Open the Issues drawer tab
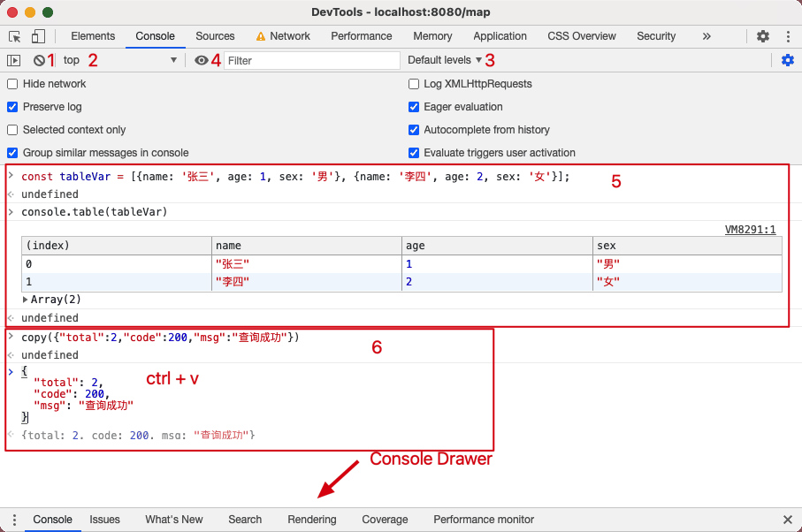The image size is (802, 532). point(104,520)
